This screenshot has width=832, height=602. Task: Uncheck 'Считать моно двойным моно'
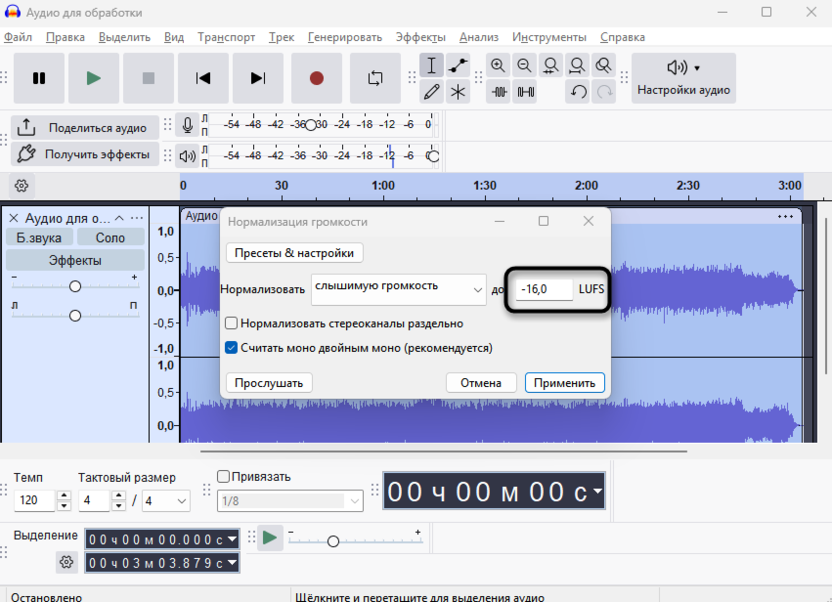[231, 347]
